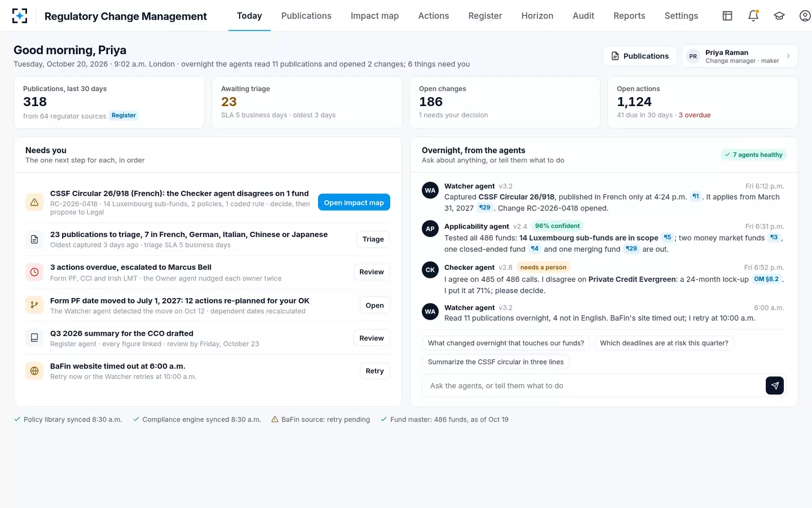Open the OM §8.2 citation chip
This screenshot has width=812, height=508.
(x=766, y=279)
